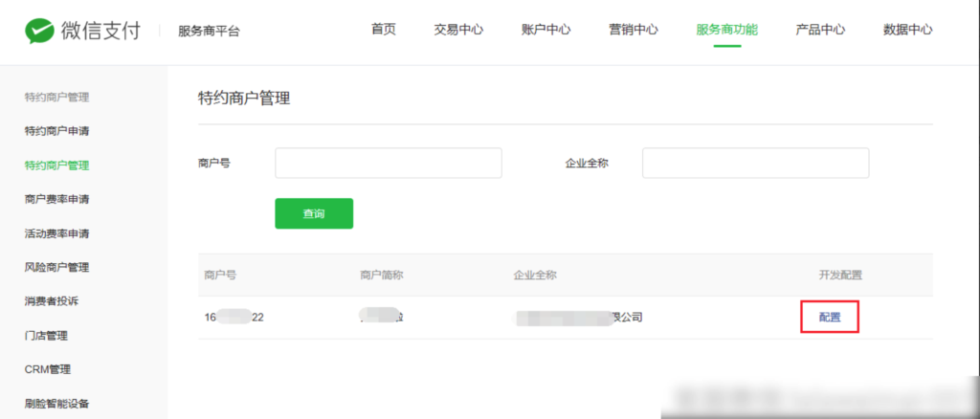Viewport: 980px width, 419px height.
Task: Open 刷脸智能设备 sidebar item
Action: click(56, 404)
